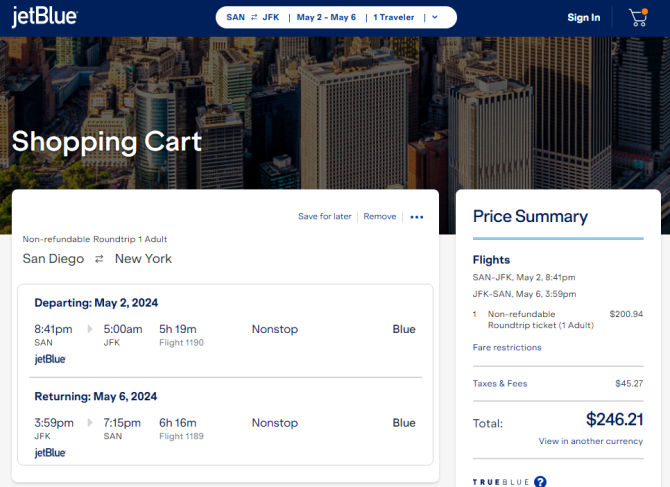Open the Fare restrictions link
The height and width of the screenshot is (487, 670).
[507, 347]
